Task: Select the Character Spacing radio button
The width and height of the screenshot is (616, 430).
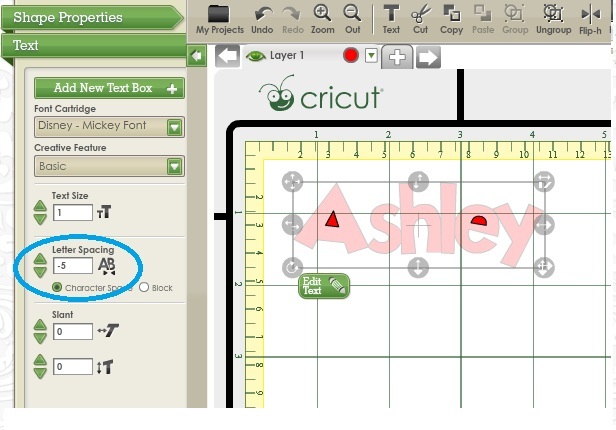Action: click(x=57, y=287)
